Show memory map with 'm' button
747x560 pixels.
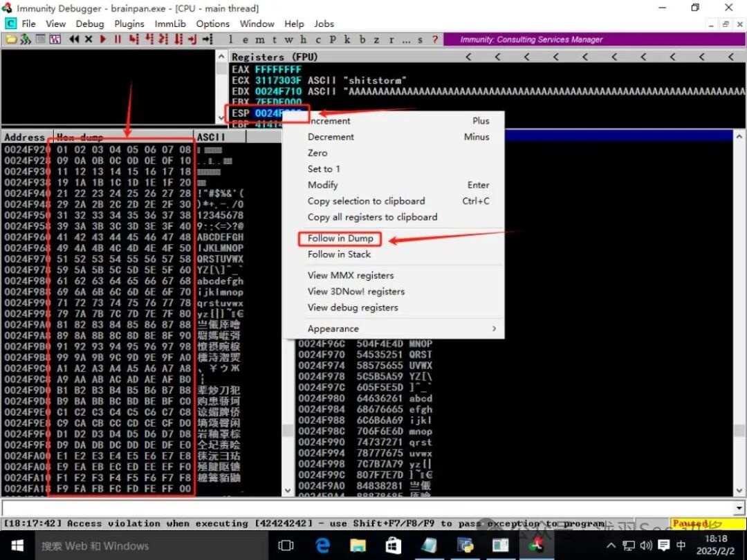click(260, 39)
